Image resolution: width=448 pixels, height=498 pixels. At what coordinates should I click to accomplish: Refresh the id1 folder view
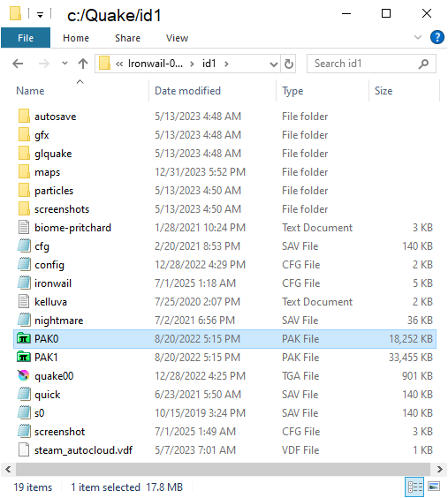288,64
